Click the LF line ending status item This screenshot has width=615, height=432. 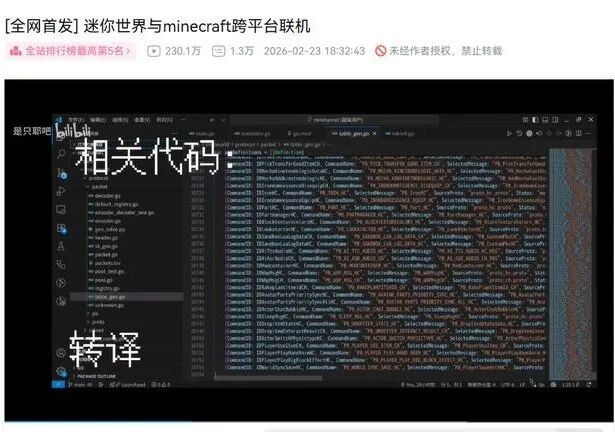click(522, 385)
